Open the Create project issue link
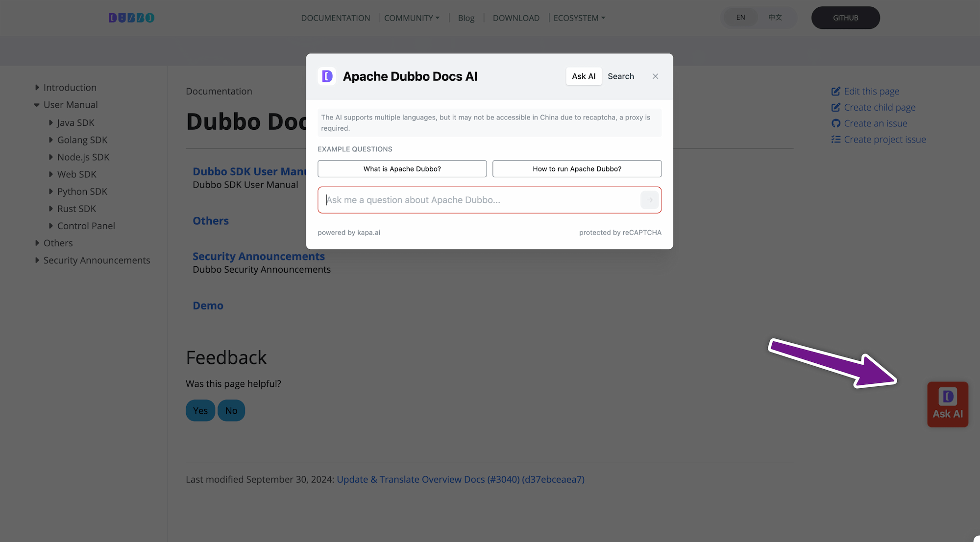The width and height of the screenshot is (980, 542). click(x=885, y=140)
